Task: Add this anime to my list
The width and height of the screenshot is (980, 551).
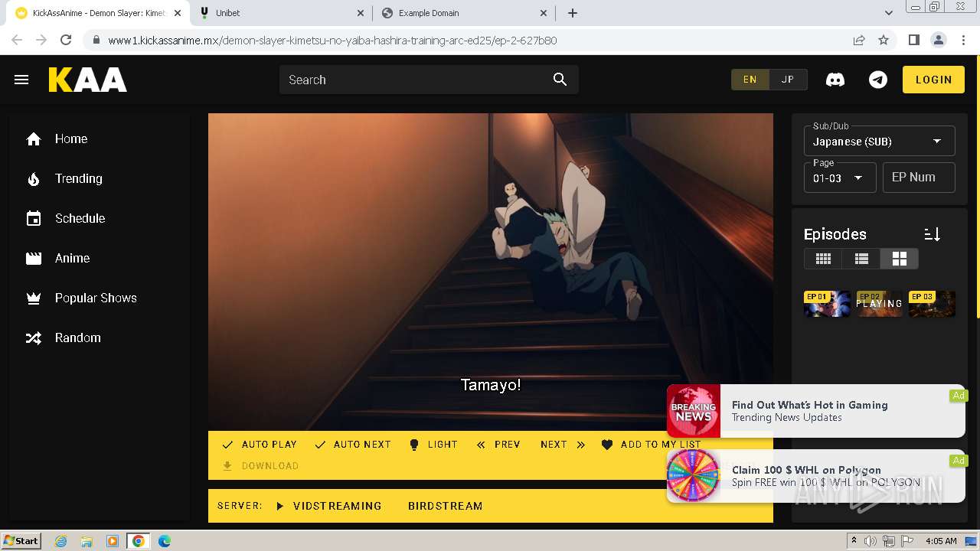Action: [652, 445]
